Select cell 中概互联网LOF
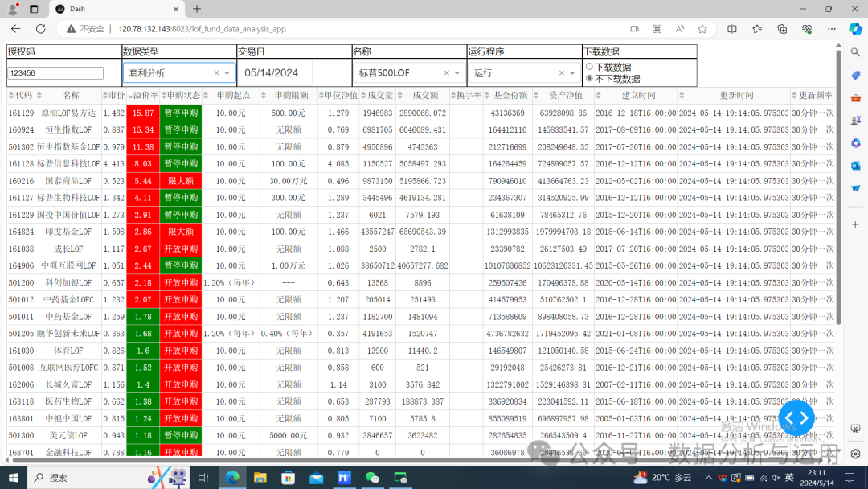The width and height of the screenshot is (868, 489). pyautogui.click(x=68, y=266)
